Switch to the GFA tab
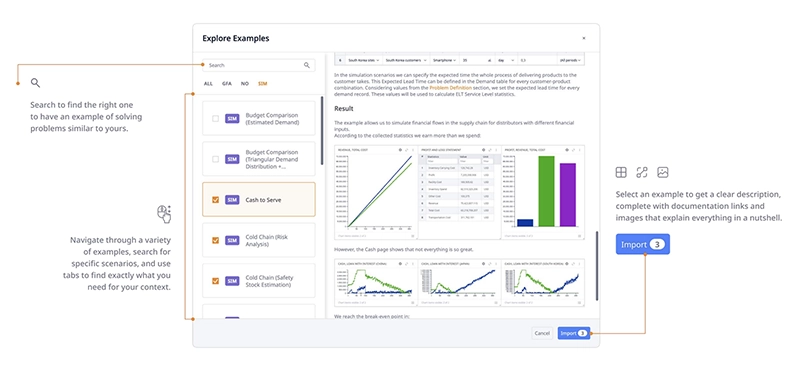 (x=227, y=84)
